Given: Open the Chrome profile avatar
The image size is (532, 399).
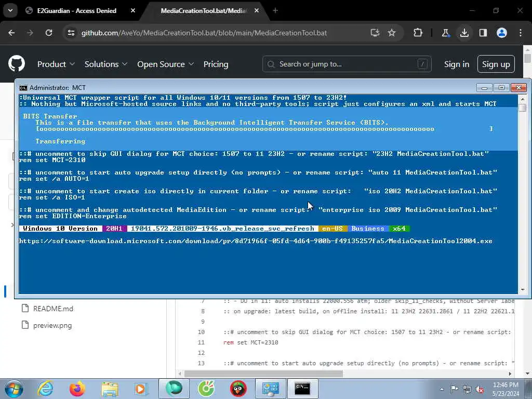Looking at the screenshot, I should [502, 33].
